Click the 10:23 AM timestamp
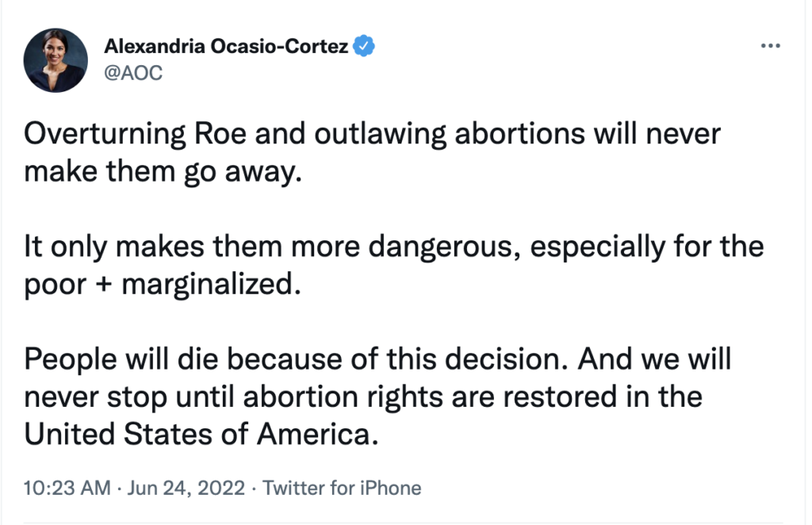812x525 pixels. [x=67, y=488]
